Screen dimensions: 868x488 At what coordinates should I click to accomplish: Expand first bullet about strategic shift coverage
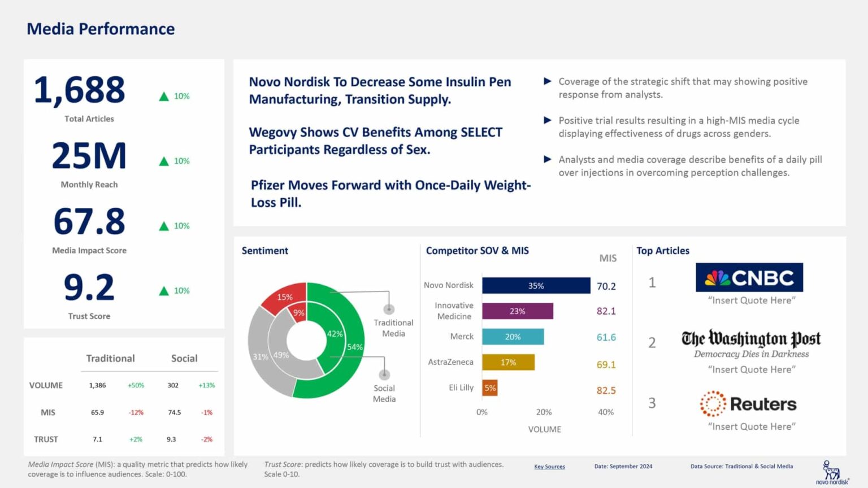pos(547,81)
